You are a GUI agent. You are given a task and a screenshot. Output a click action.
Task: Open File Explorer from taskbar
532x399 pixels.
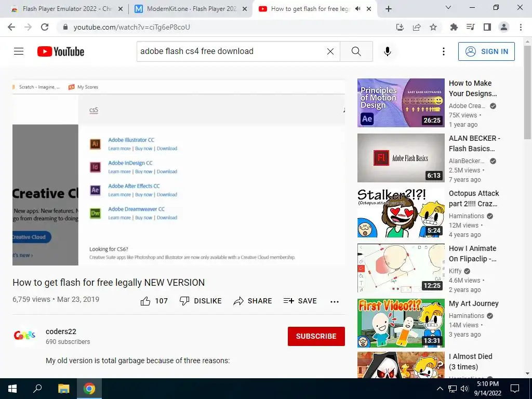(x=63, y=389)
